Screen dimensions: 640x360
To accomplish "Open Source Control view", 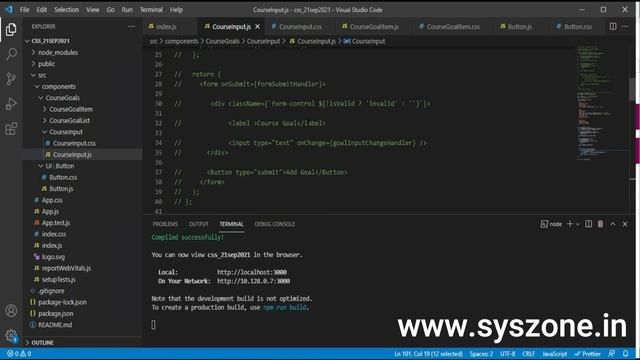I will click(x=11, y=79).
